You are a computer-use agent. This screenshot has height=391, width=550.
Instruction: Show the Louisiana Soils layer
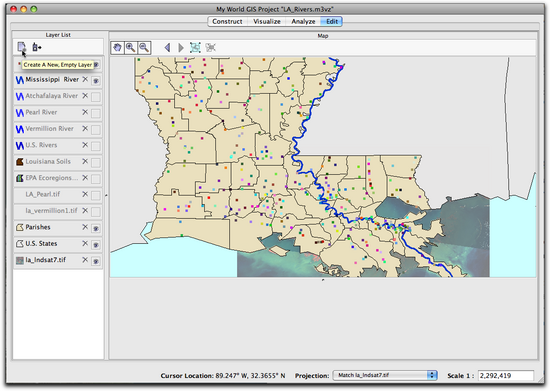(x=96, y=162)
